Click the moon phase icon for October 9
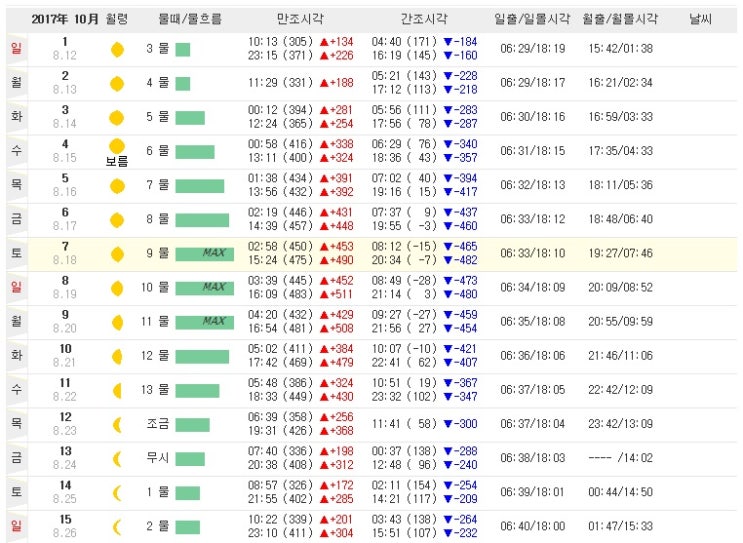 coord(117,322)
